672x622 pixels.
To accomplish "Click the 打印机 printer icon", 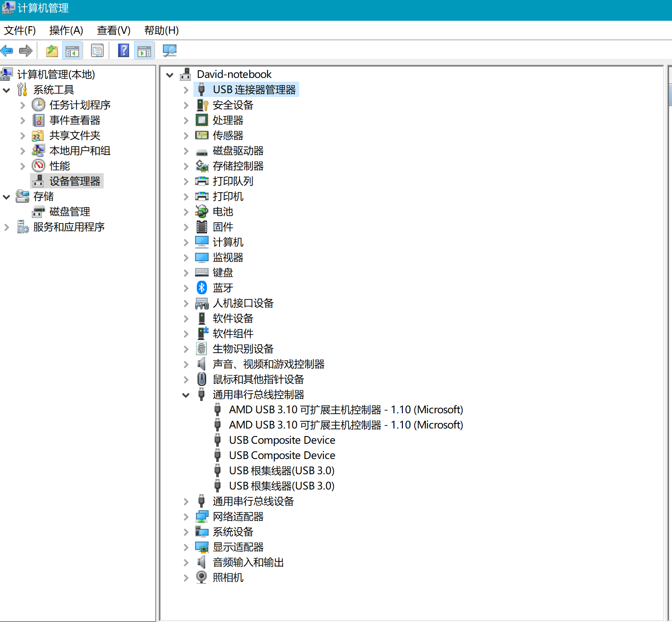I will tap(202, 196).
